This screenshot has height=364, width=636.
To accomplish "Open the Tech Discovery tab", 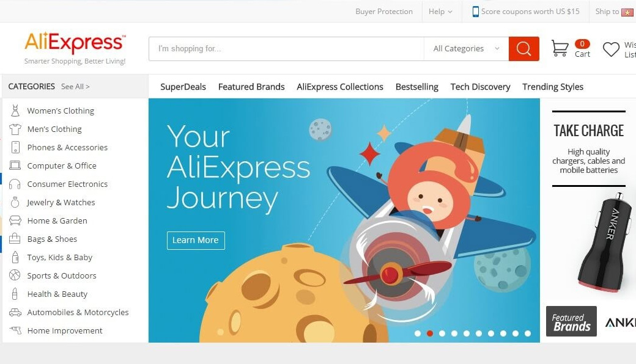I will 480,87.
